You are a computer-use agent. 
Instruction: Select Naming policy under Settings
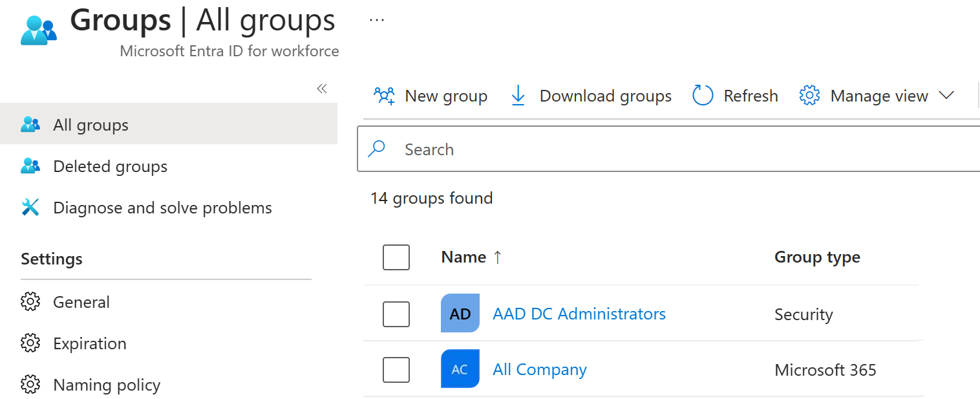pyautogui.click(x=106, y=385)
